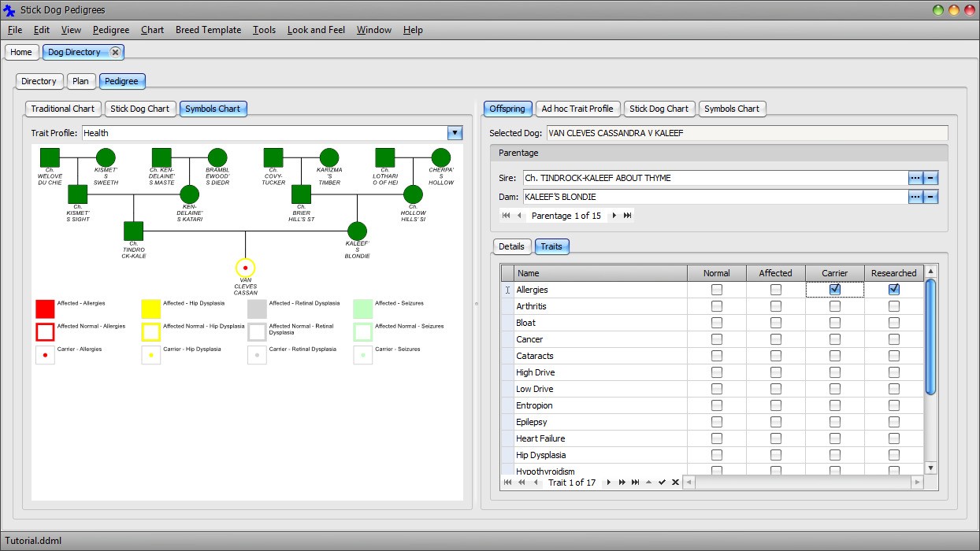
Task: Tick the Affected checkbox for Cataracts
Action: tap(775, 356)
